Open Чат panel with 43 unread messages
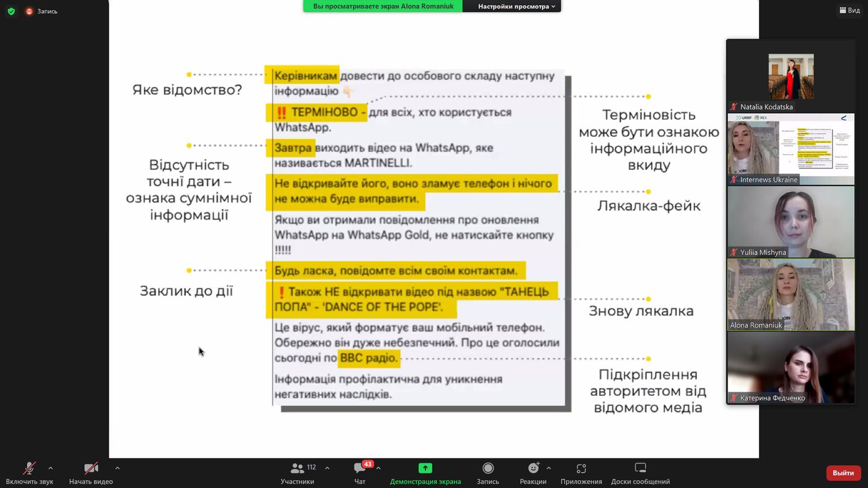The height and width of the screenshot is (488, 868). click(x=360, y=473)
